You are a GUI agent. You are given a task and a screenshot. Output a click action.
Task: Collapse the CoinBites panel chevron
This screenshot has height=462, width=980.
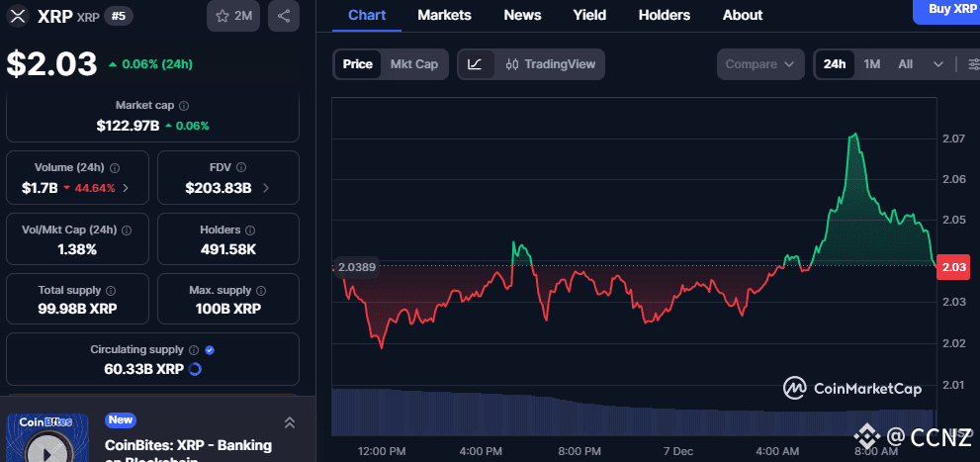click(290, 423)
